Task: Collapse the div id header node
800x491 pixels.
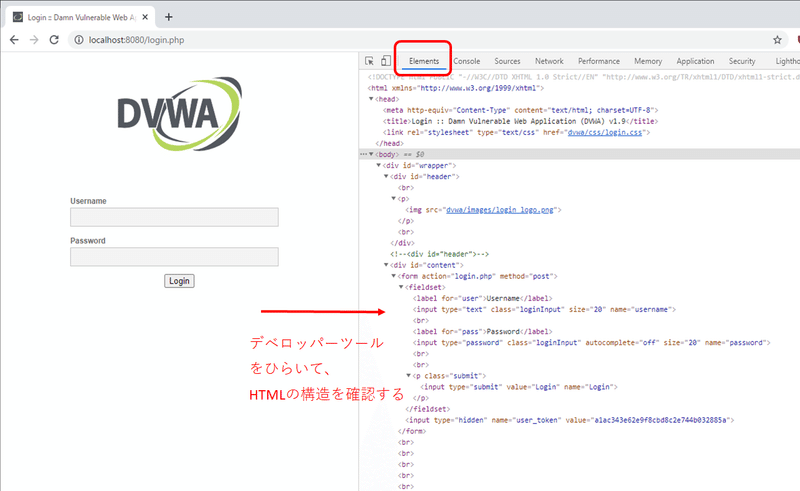Action: click(x=386, y=177)
